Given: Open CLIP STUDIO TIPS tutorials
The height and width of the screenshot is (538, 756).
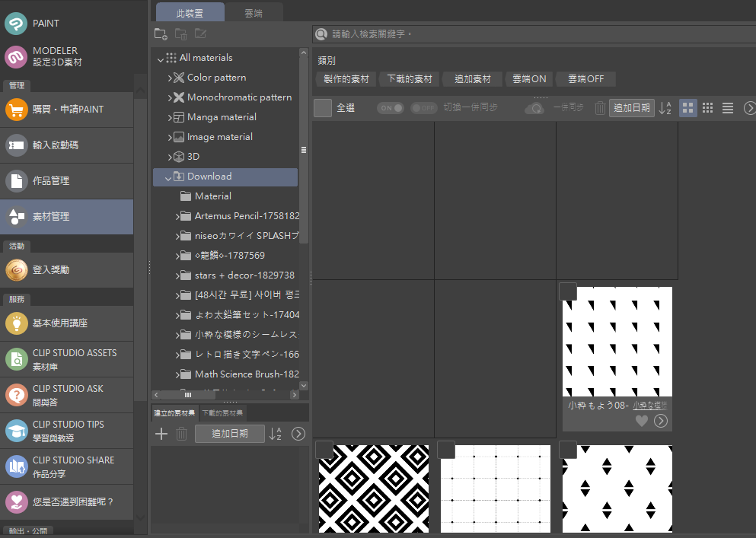Looking at the screenshot, I should click(x=66, y=431).
